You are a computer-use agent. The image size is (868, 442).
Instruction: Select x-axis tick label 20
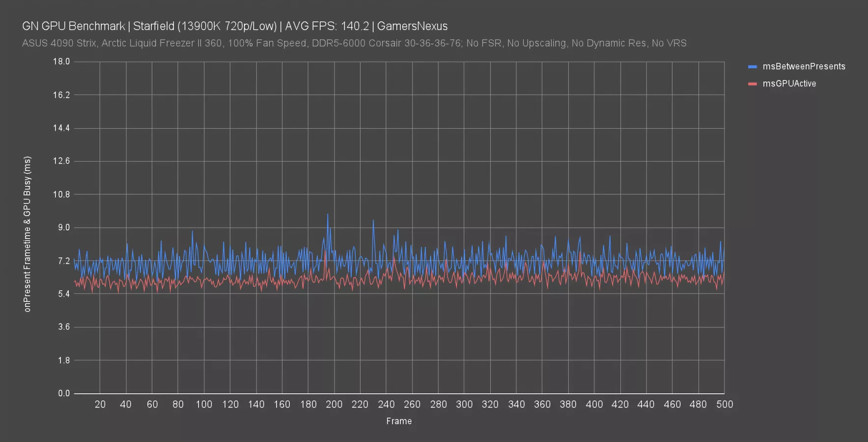tap(100, 404)
